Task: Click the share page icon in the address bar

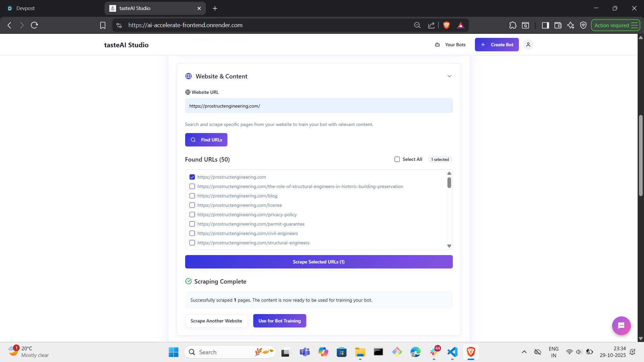Action: click(431, 25)
